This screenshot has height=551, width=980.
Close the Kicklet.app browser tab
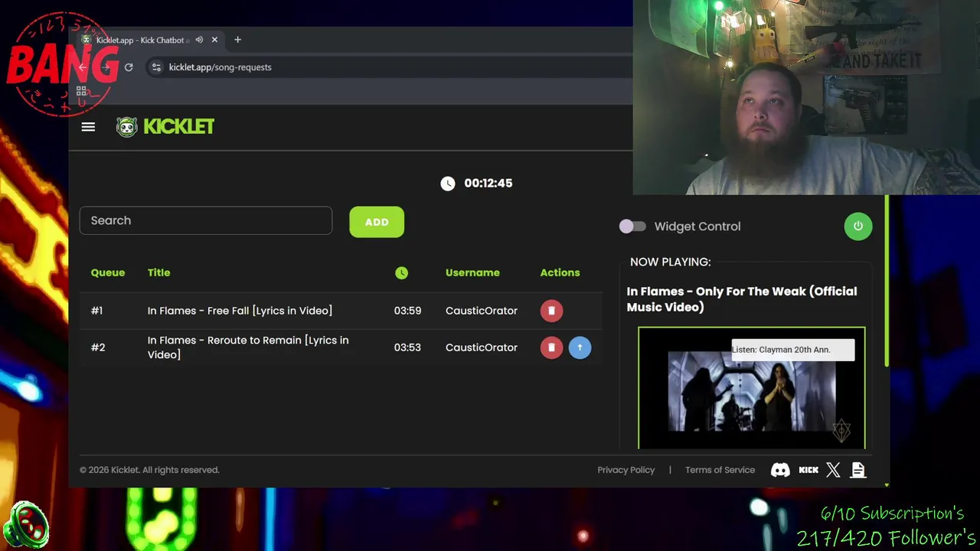coord(214,40)
